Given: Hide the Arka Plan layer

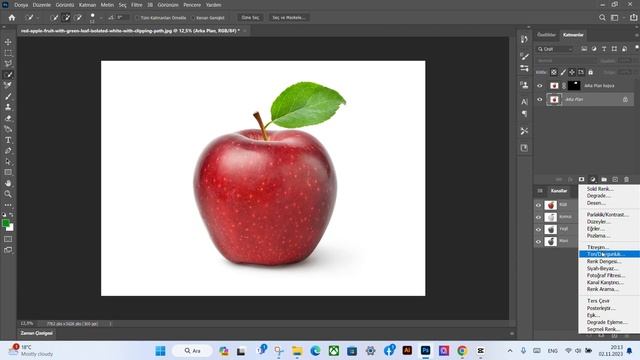Looking at the screenshot, I should [x=540, y=100].
